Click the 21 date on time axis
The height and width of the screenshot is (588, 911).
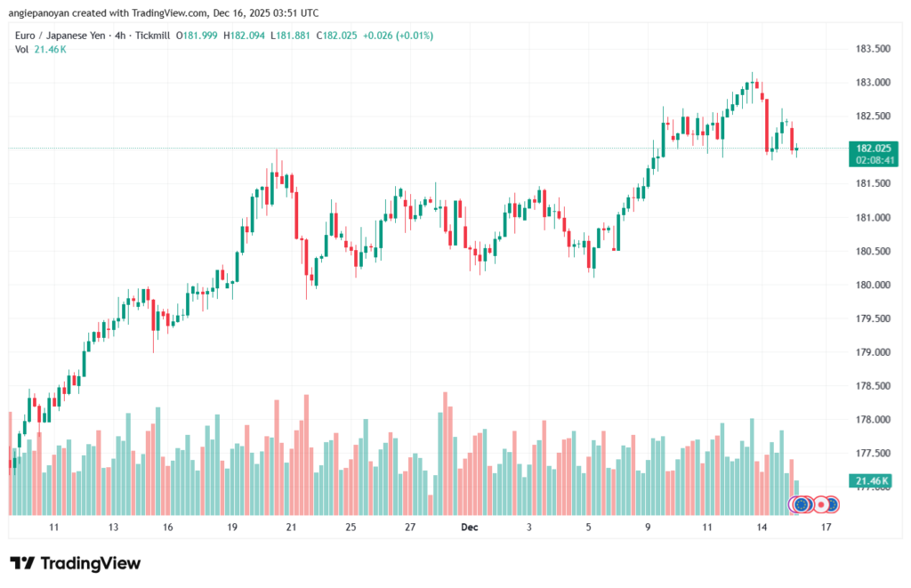point(291,528)
